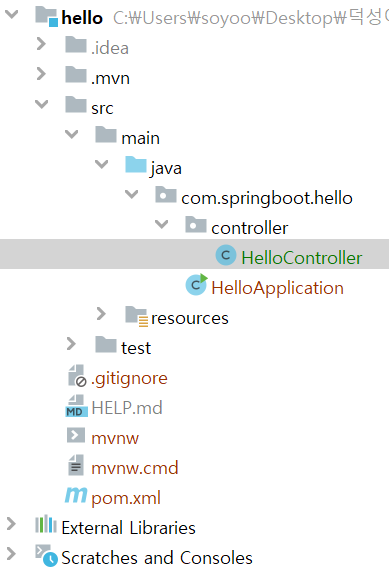This screenshot has height=582, width=389.
Task: Click the test folder icon
Action: pos(106,345)
